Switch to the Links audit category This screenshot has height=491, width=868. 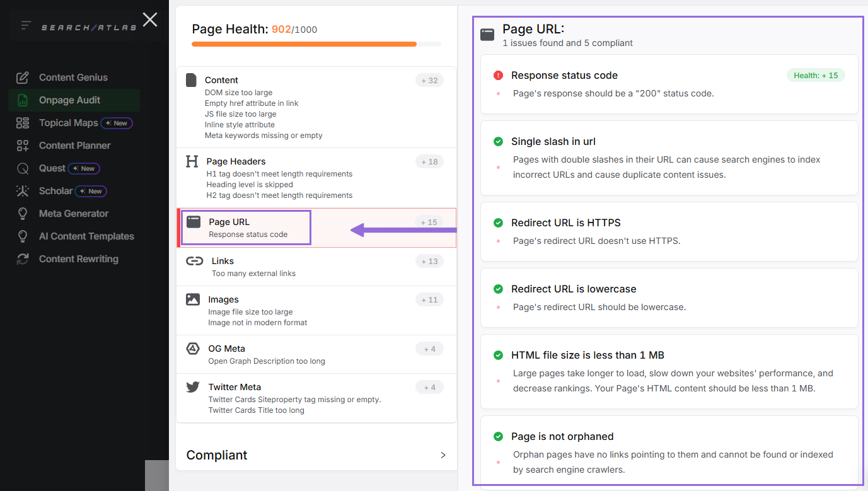pos(223,260)
